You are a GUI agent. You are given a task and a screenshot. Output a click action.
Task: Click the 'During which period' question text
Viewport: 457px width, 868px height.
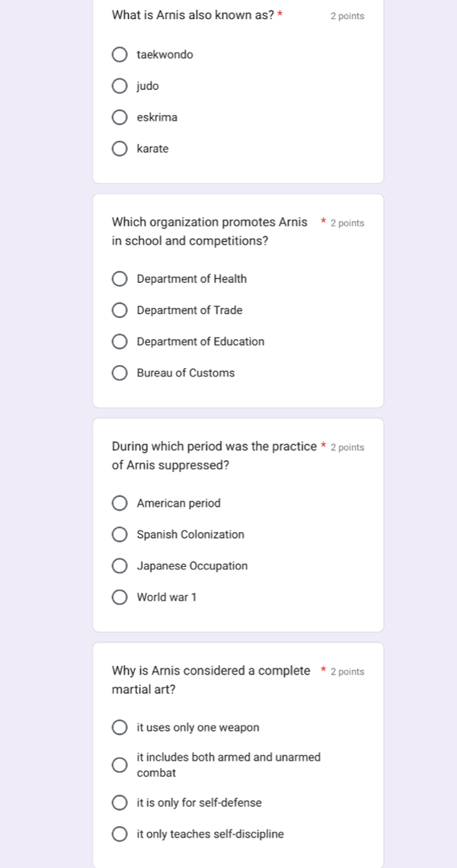tap(214, 456)
